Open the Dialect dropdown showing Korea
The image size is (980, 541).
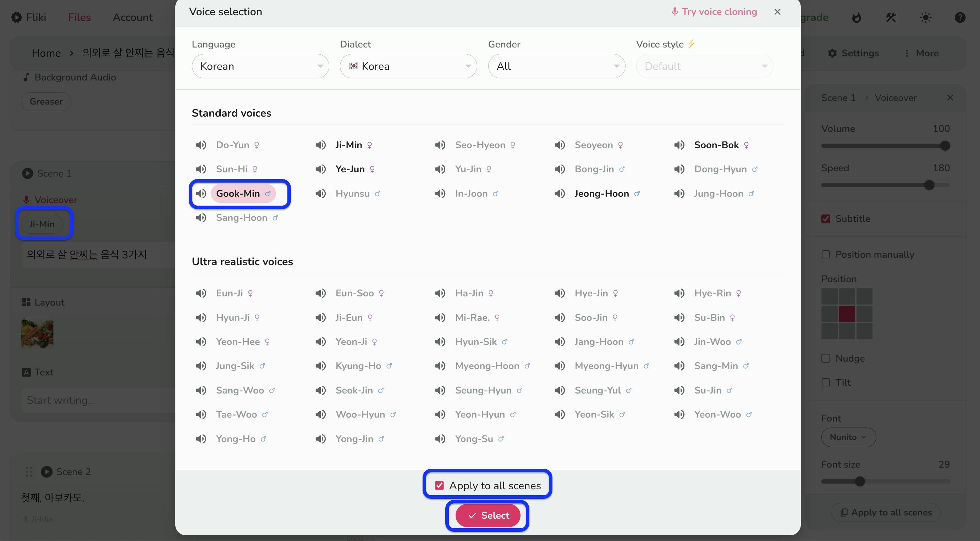(x=408, y=66)
